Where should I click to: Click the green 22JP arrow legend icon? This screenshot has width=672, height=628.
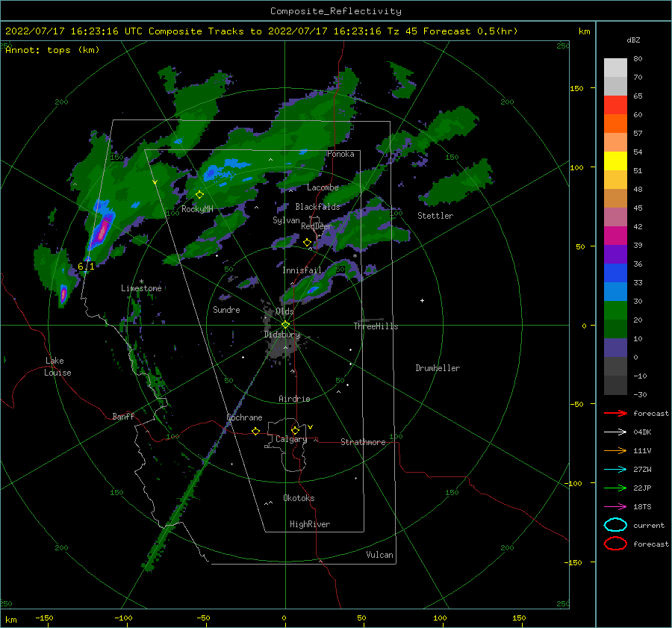click(615, 488)
